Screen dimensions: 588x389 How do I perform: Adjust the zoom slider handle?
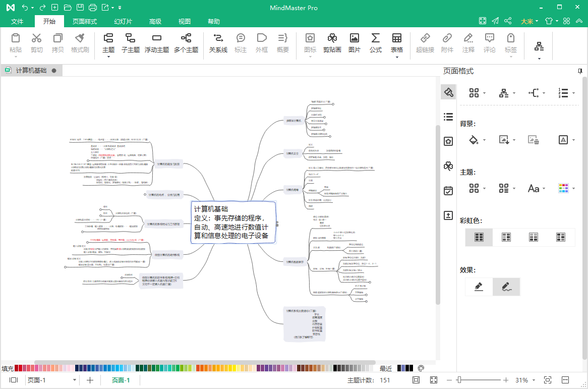coord(458,380)
